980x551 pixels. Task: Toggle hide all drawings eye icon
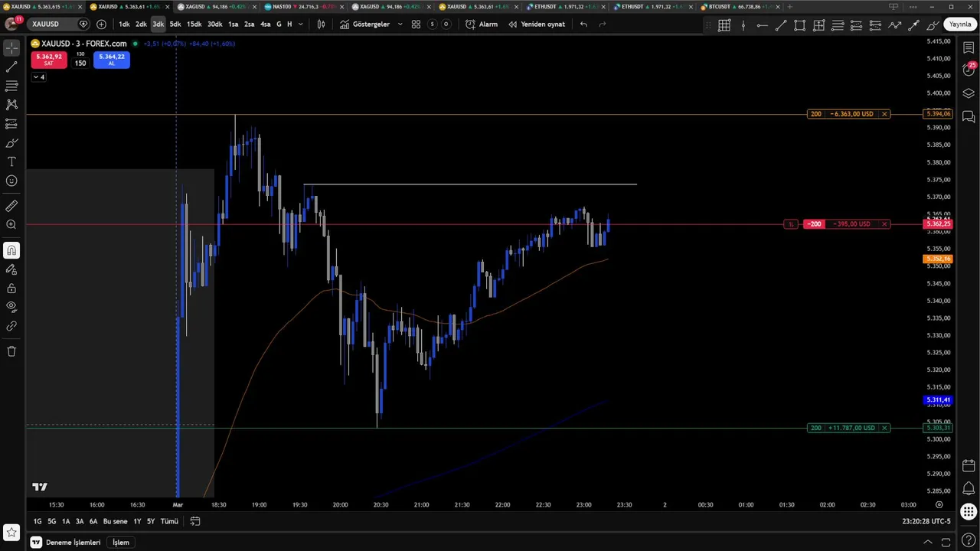[11, 307]
